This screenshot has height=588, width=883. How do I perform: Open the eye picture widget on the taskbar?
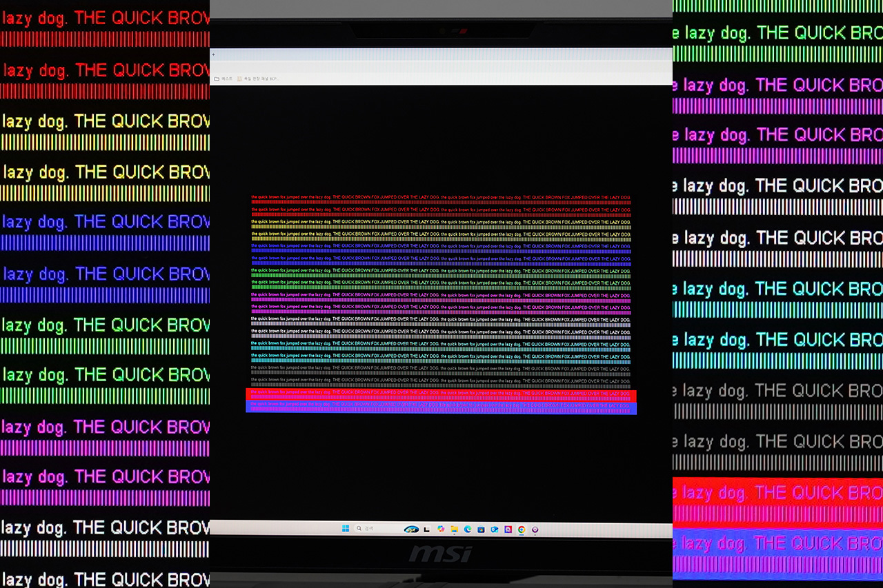[x=411, y=529]
